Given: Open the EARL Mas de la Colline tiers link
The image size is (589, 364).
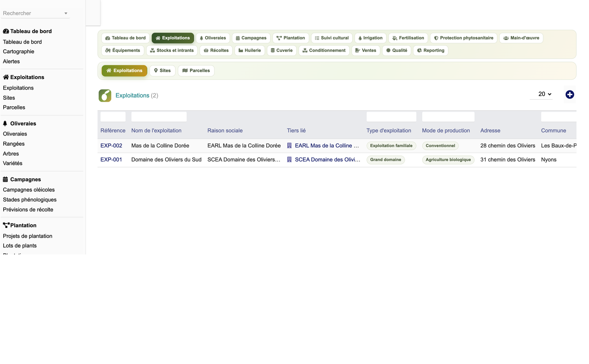Looking at the screenshot, I should (327, 146).
